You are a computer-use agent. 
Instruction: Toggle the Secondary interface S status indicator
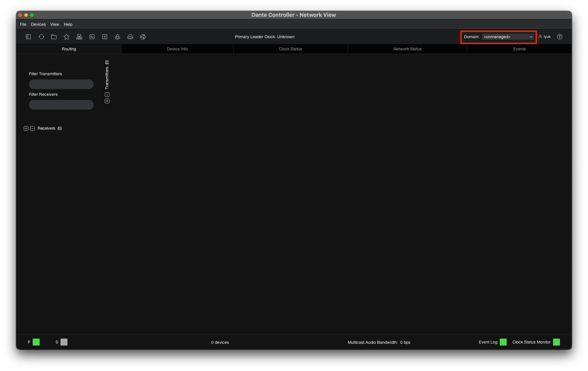(64, 342)
